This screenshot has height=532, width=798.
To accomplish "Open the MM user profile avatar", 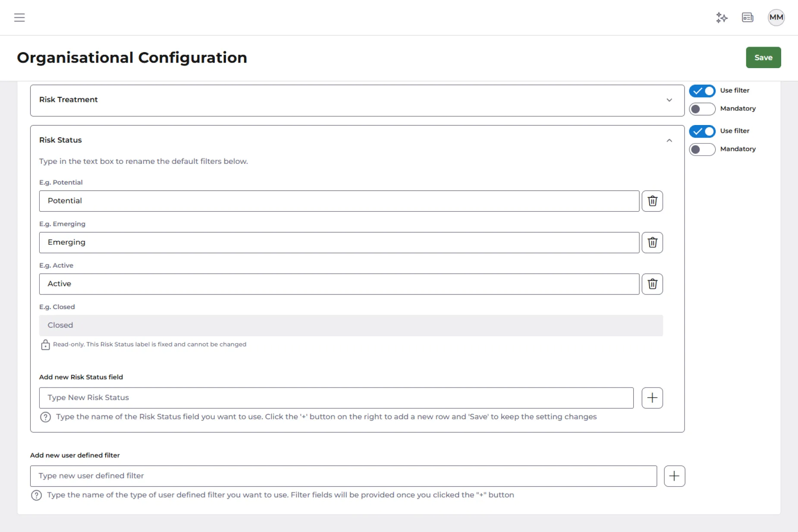I will click(776, 18).
